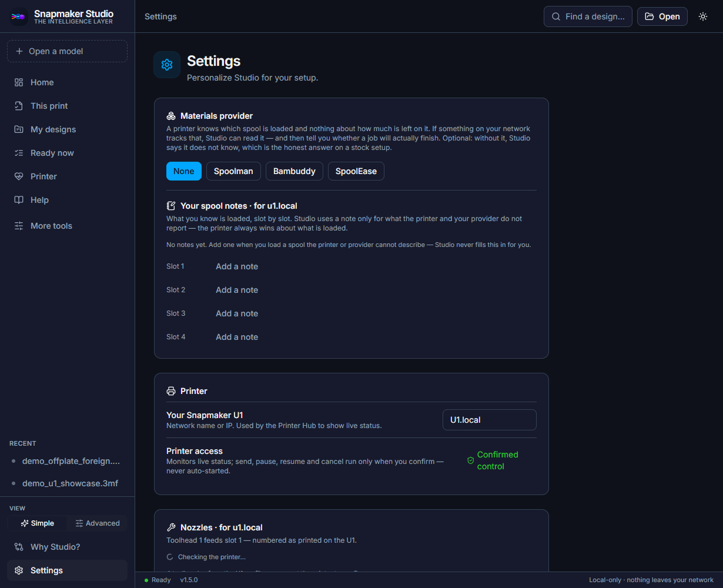The width and height of the screenshot is (723, 588).
Task: Click the Open a model button
Action: click(x=67, y=51)
